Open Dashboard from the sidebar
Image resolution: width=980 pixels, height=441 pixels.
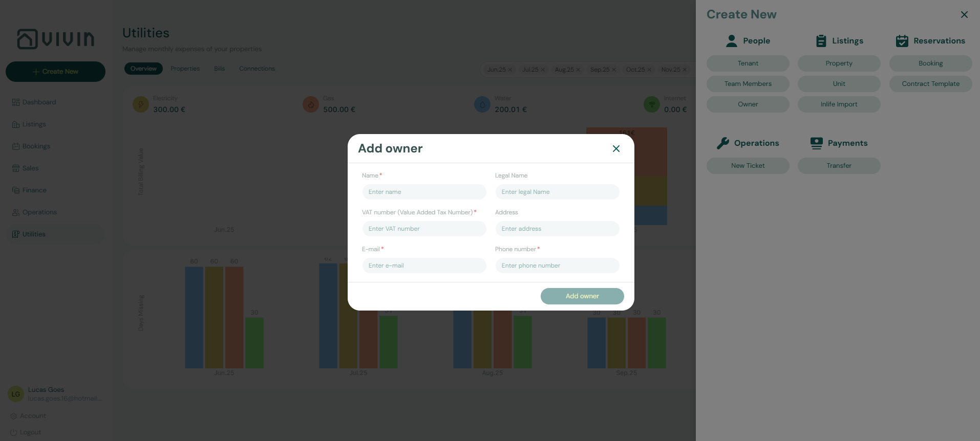coord(39,102)
